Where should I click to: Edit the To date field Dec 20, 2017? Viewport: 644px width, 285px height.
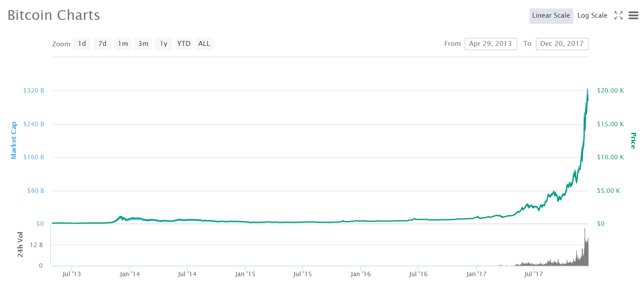[x=562, y=44]
